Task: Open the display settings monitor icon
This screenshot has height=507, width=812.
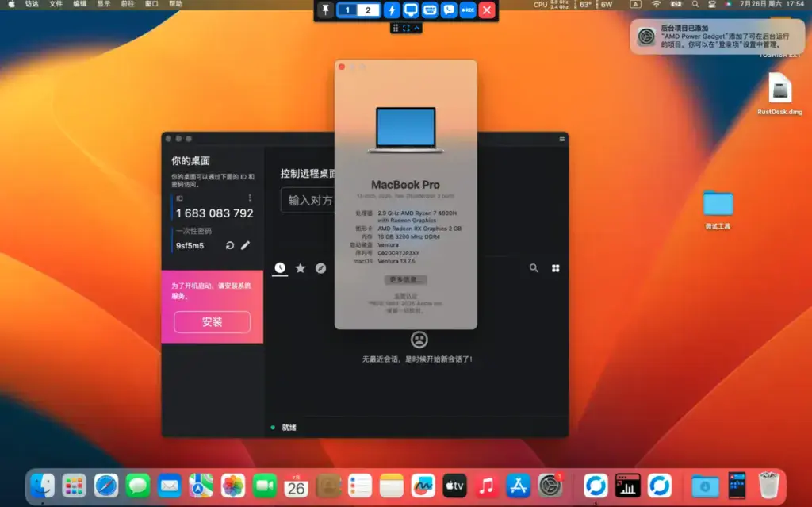Action: click(411, 10)
